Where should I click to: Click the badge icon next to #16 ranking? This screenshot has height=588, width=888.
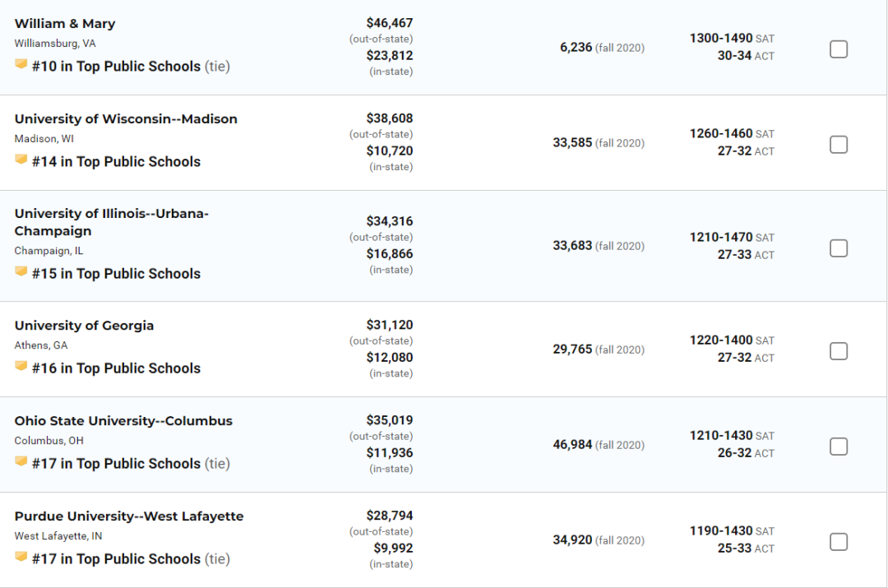(21, 366)
